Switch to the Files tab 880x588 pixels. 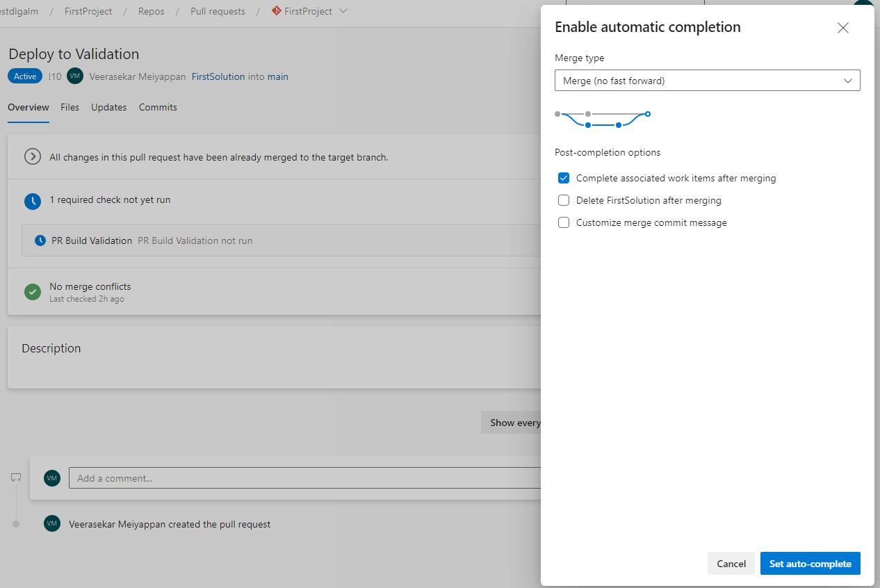coord(70,107)
